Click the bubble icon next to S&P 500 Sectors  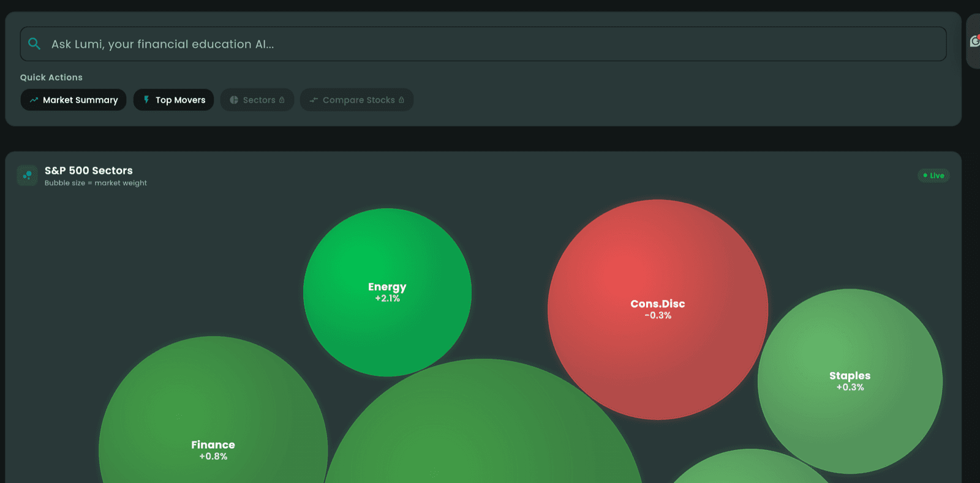(x=27, y=176)
